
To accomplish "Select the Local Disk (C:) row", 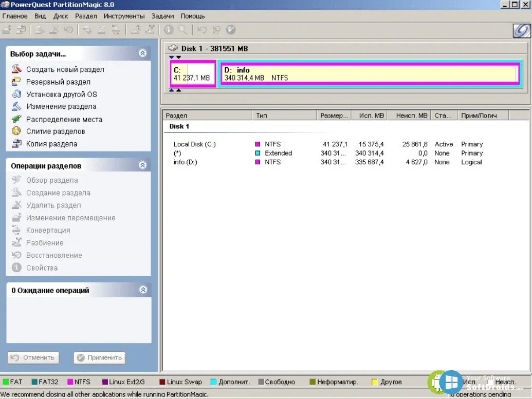I will pyautogui.click(x=345, y=144).
